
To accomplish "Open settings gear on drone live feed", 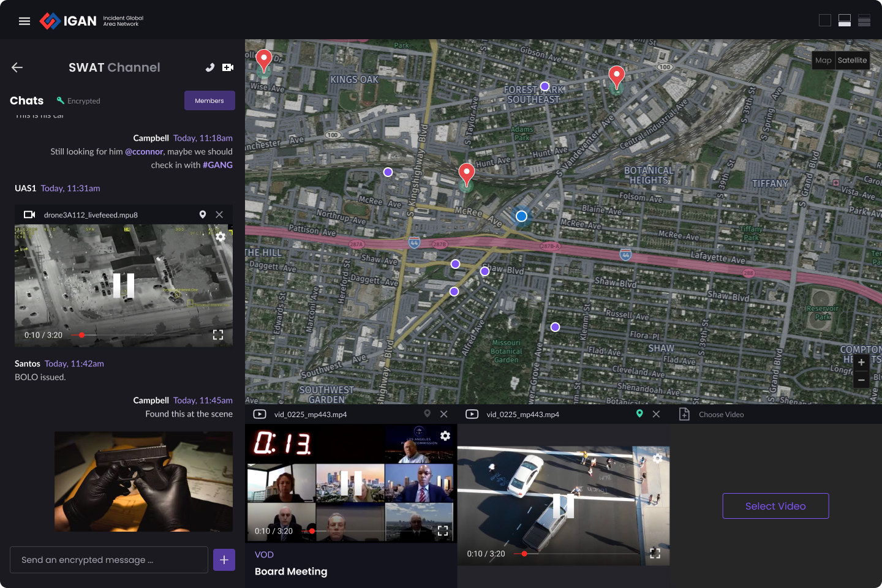I will pyautogui.click(x=221, y=236).
